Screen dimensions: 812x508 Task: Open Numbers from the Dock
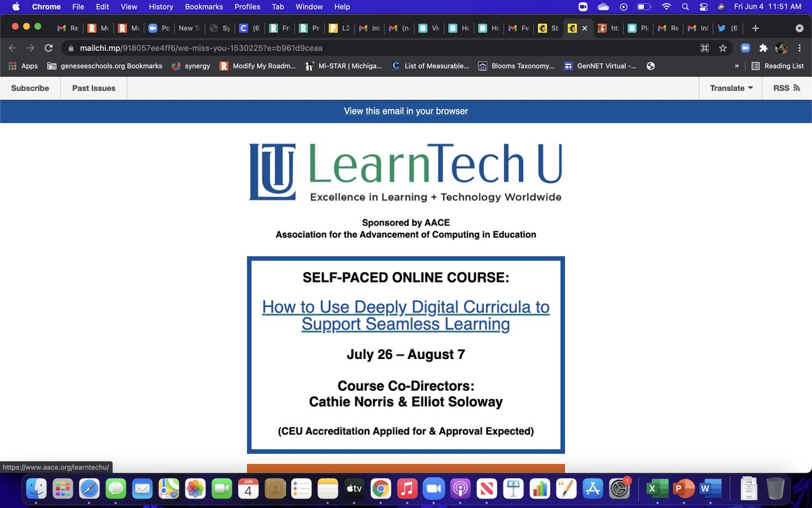[x=539, y=488]
